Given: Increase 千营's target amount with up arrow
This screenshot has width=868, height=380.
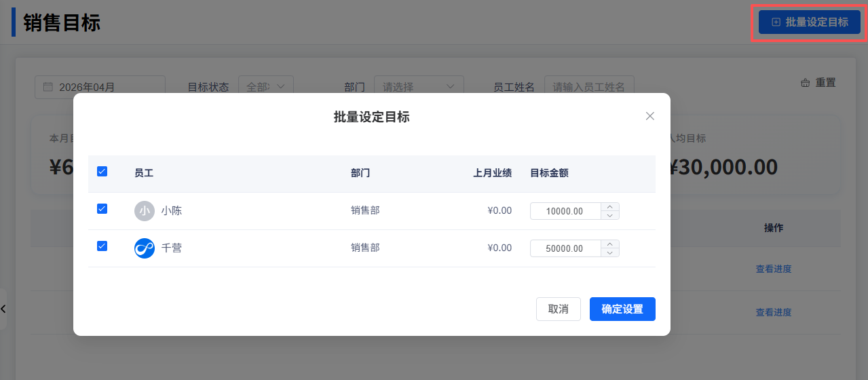Looking at the screenshot, I should point(610,244).
